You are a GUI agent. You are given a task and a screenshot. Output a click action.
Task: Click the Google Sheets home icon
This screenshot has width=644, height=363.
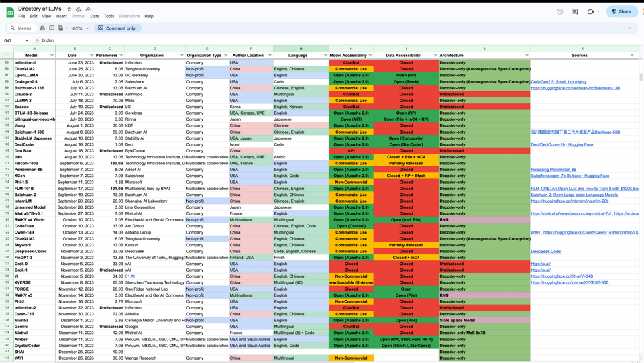(10, 12)
